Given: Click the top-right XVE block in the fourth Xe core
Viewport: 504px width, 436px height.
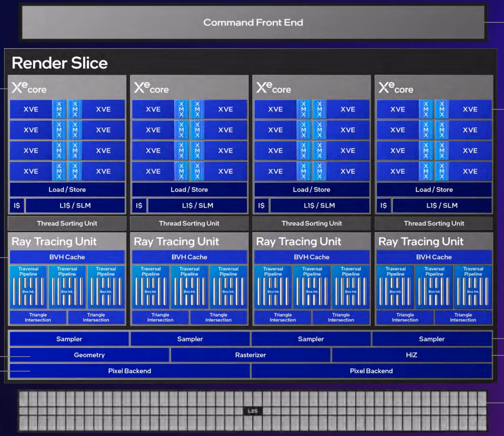Looking at the screenshot, I should click(x=470, y=109).
